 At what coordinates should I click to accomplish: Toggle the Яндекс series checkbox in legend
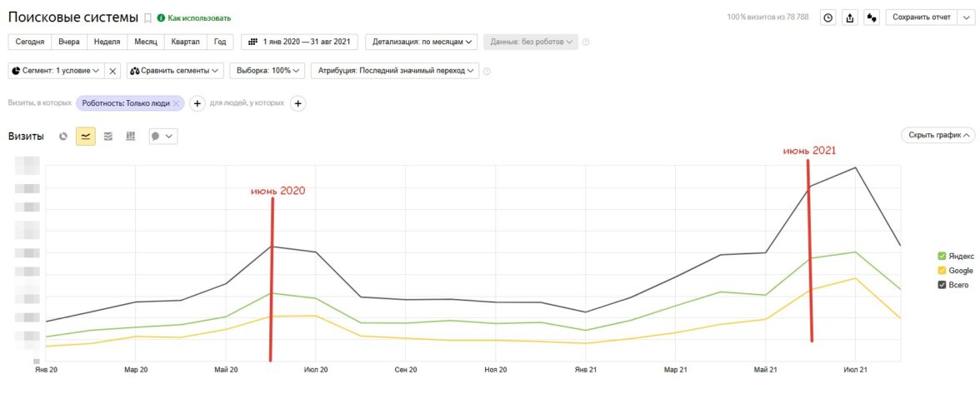point(942,257)
